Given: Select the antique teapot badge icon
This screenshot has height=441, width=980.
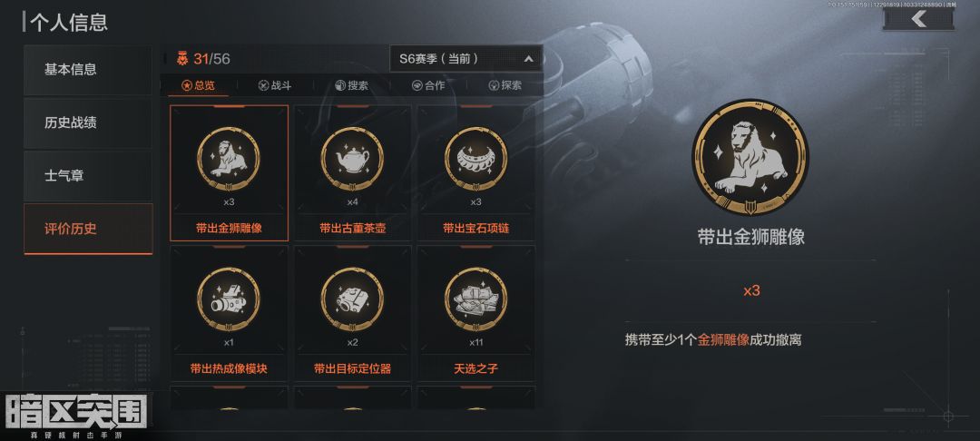Looking at the screenshot, I should pyautogui.click(x=352, y=159).
